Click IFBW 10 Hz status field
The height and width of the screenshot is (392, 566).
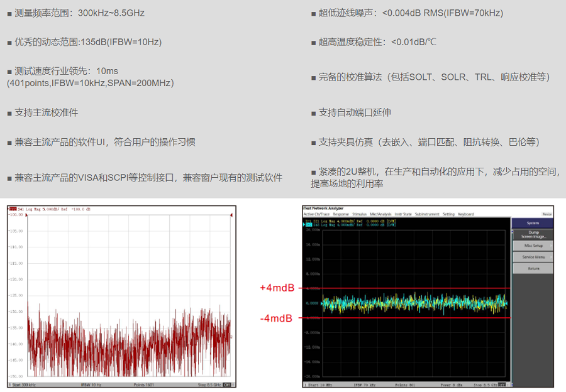(91, 384)
